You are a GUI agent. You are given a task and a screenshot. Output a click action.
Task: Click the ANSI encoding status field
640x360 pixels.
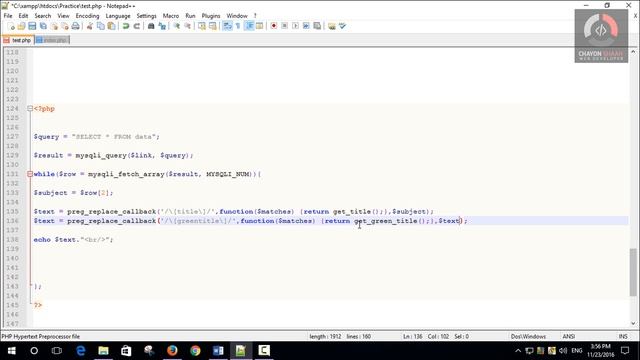(x=569, y=337)
